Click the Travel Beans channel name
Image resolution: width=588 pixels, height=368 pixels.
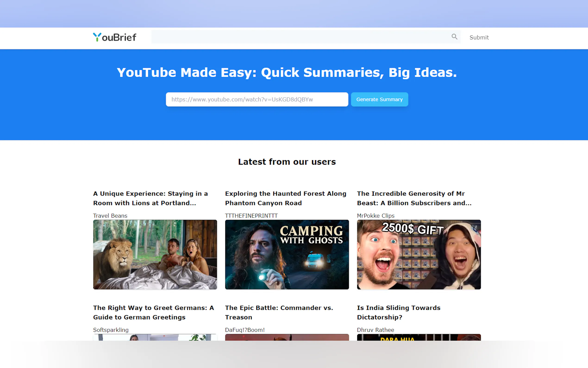pyautogui.click(x=110, y=216)
